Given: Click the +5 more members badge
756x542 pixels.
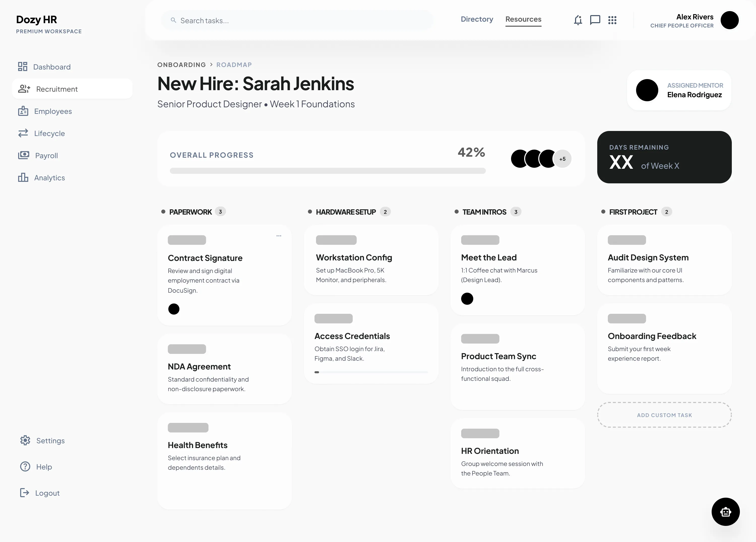Looking at the screenshot, I should coord(562,159).
